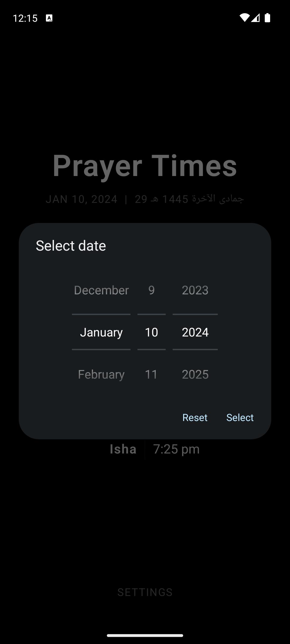Image resolution: width=290 pixels, height=644 pixels.
Task: Click the Reset button
Action: click(195, 418)
